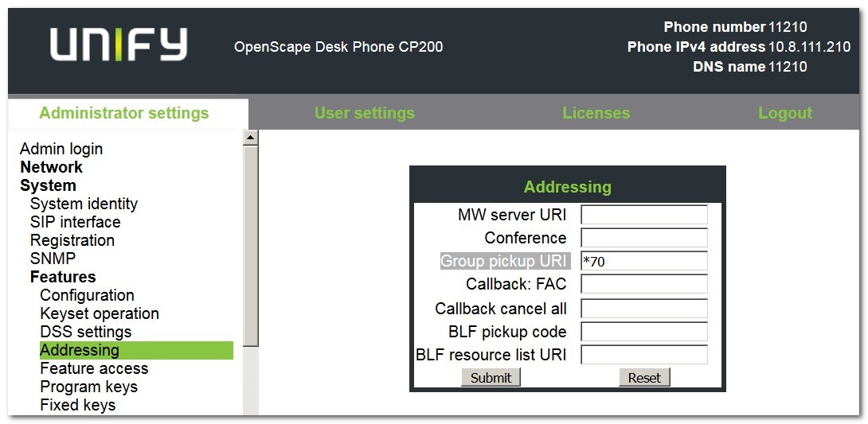Click the sidebar scrollbar thumb
This screenshot has width=868, height=424.
tap(251, 246)
